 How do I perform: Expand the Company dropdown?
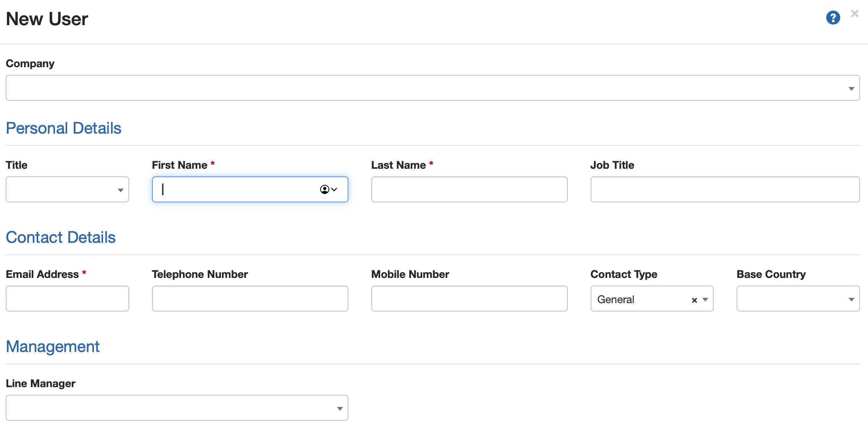[851, 88]
